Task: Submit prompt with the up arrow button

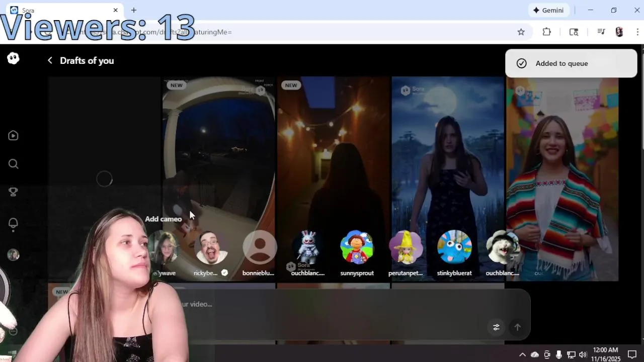Action: 517,327
